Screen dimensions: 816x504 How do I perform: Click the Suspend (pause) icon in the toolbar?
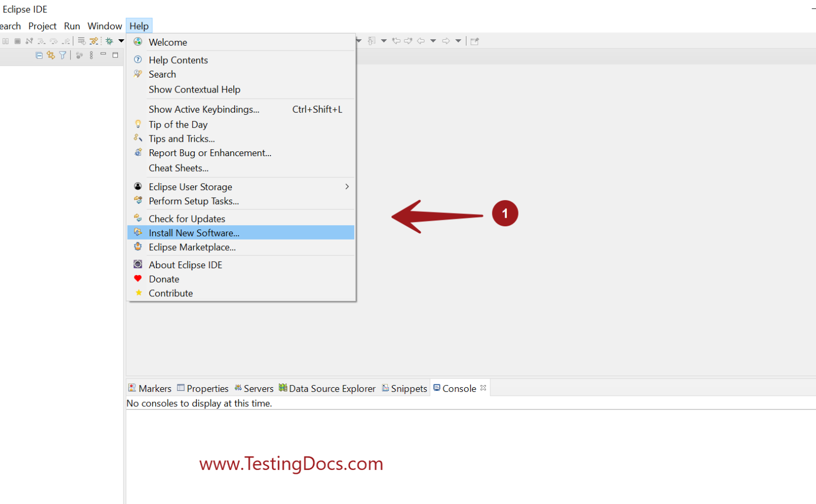pos(5,41)
